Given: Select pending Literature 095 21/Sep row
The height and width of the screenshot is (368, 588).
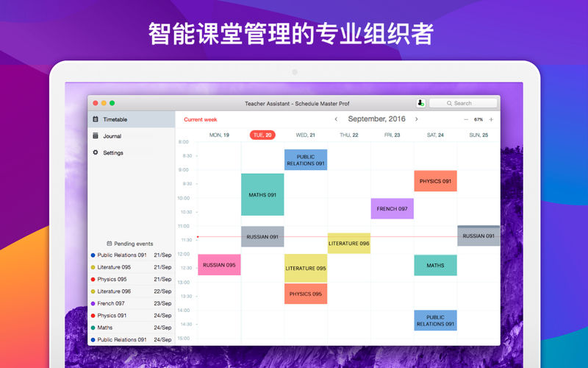Looking at the screenshot, I should pyautogui.click(x=132, y=267).
